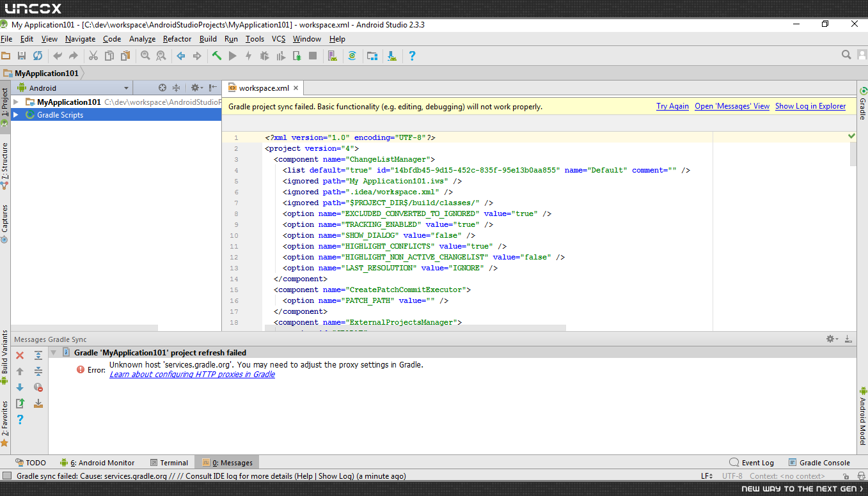Image resolution: width=868 pixels, height=496 pixels.
Task: Open the SDK Manager download icon
Action: 392,56
